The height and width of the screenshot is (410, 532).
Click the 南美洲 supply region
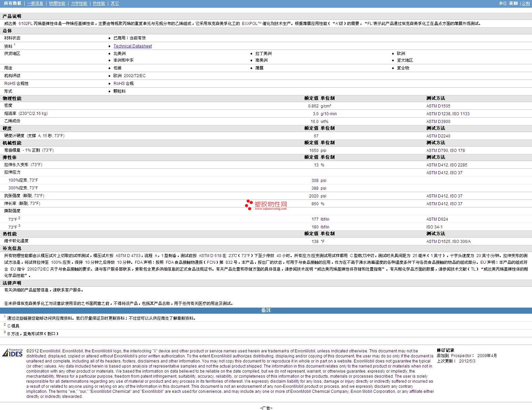(261, 60)
